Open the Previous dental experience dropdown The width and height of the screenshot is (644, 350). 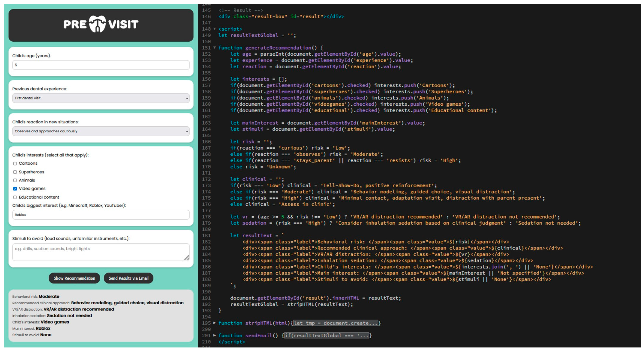[101, 98]
